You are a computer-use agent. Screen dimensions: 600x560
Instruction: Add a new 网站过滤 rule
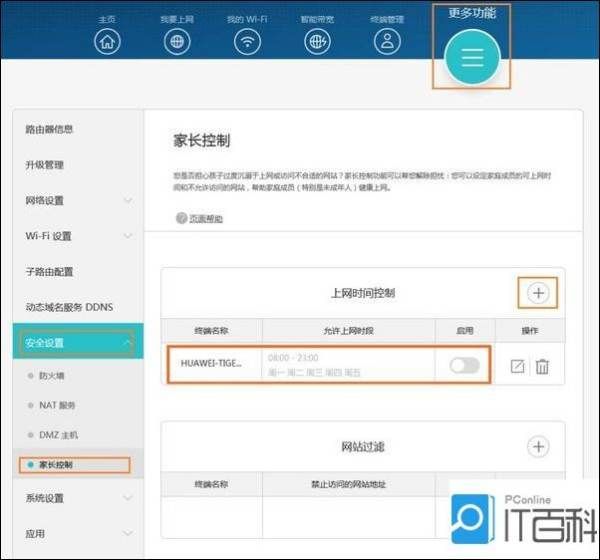tap(538, 446)
